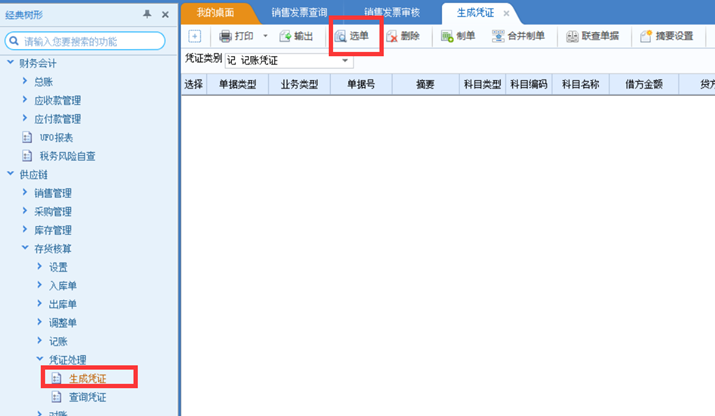Viewport: 715px width, 416px height.
Task: Expand the 采购管理 tree node
Action: pos(25,211)
